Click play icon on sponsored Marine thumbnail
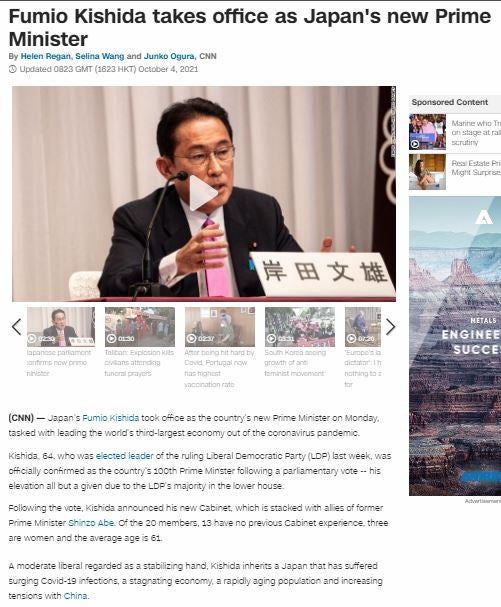Screen dimensions: 501x607 pos(415,144)
